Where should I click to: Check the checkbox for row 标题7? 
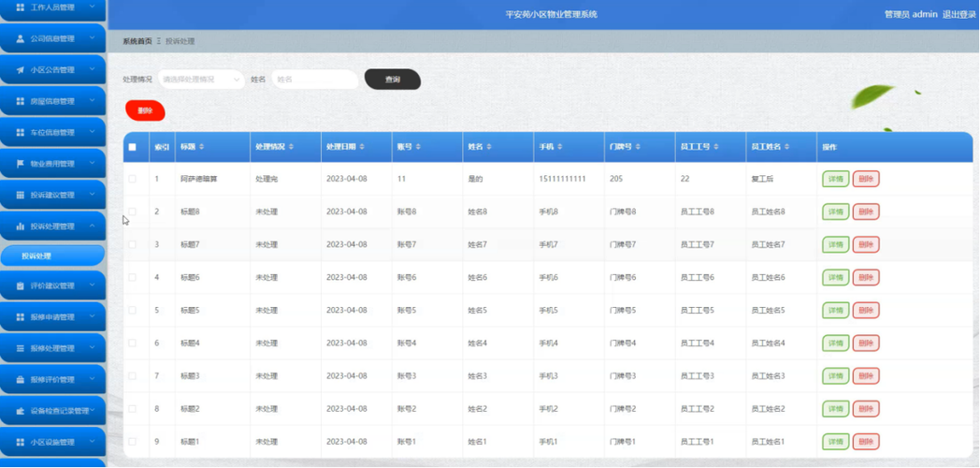(x=132, y=244)
